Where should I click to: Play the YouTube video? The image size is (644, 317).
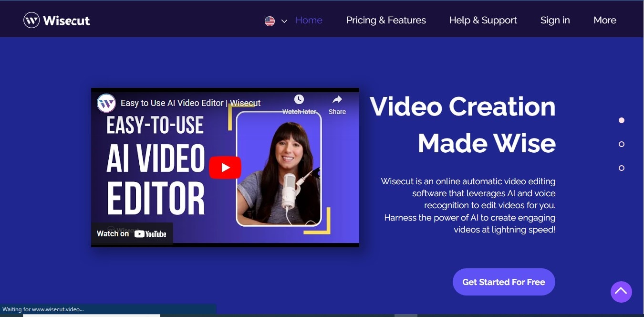225,168
